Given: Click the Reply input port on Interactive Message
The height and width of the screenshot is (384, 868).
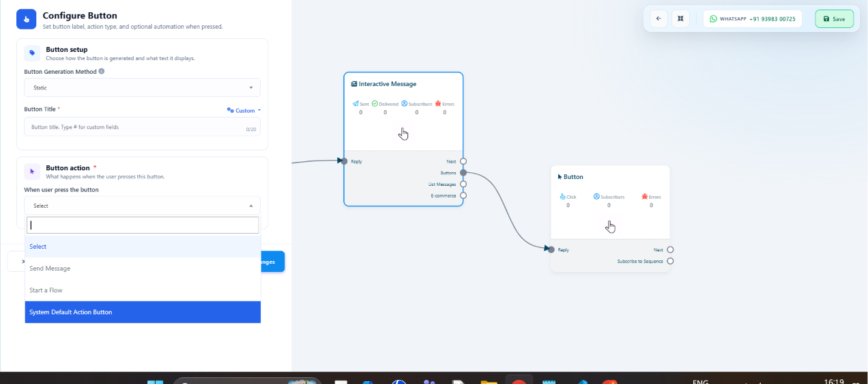Looking at the screenshot, I should tap(344, 161).
